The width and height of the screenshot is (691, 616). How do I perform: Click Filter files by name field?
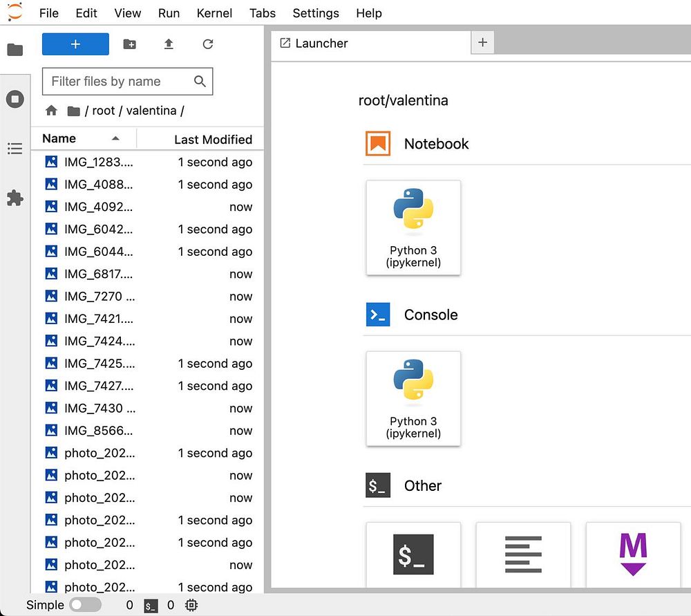click(x=127, y=81)
